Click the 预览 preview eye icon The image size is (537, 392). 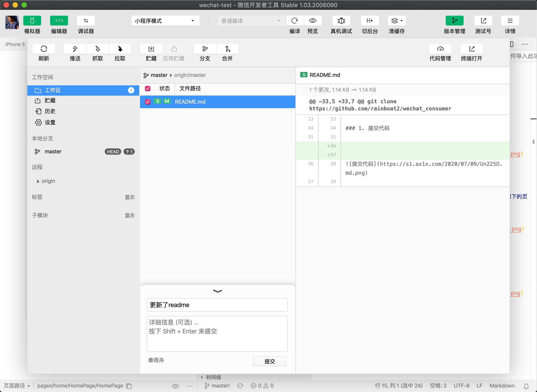coord(313,21)
